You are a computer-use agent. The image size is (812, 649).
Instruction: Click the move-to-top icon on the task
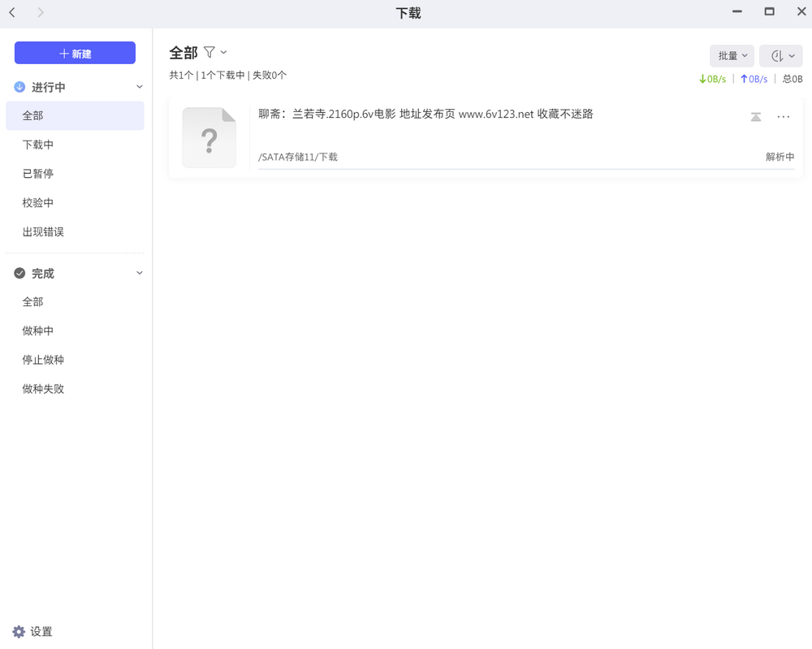tap(756, 117)
